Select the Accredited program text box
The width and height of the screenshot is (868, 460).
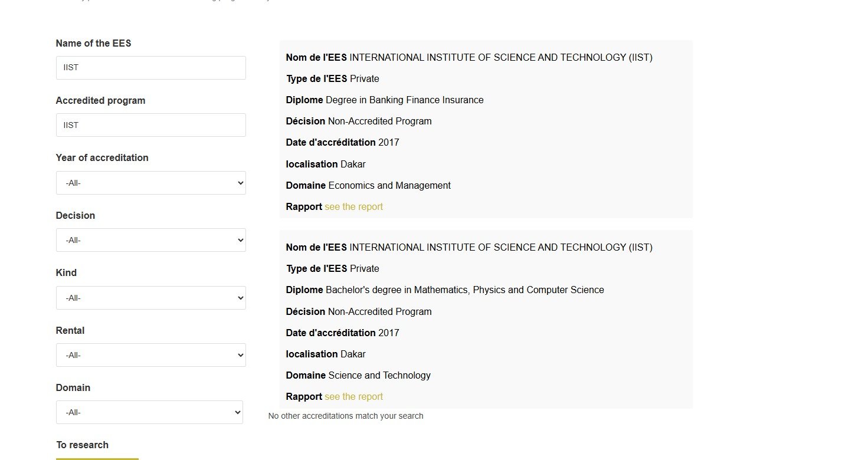pos(150,125)
